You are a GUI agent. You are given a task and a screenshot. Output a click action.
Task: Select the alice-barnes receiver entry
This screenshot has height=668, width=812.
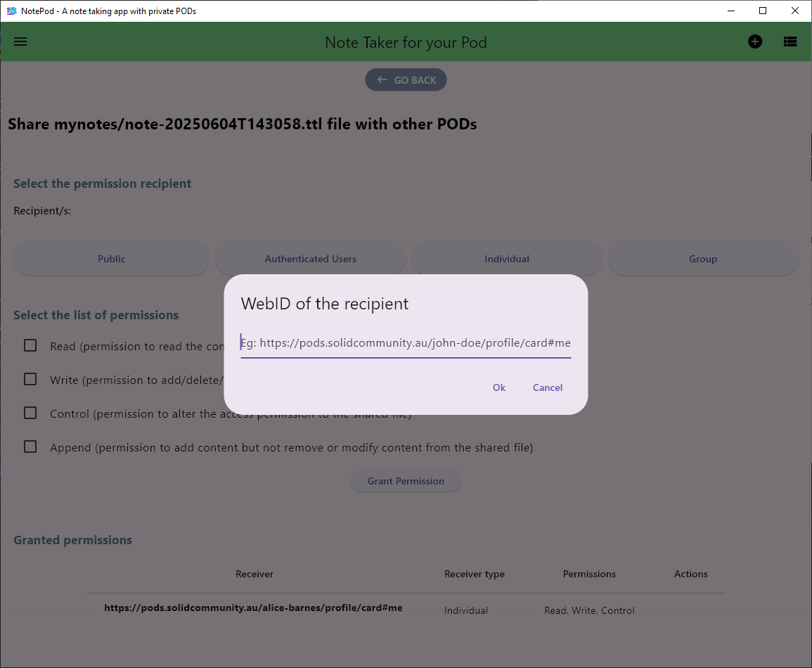pyautogui.click(x=254, y=608)
